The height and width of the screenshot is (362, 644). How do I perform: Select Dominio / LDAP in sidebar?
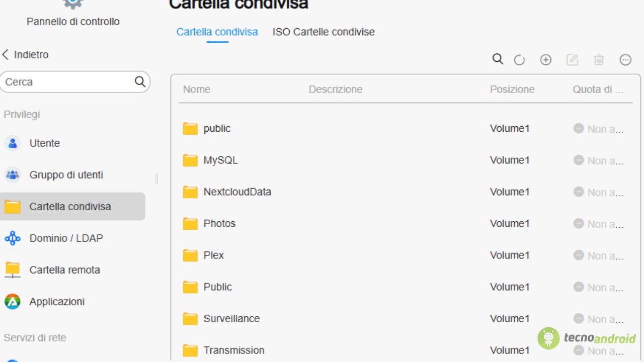(x=66, y=238)
